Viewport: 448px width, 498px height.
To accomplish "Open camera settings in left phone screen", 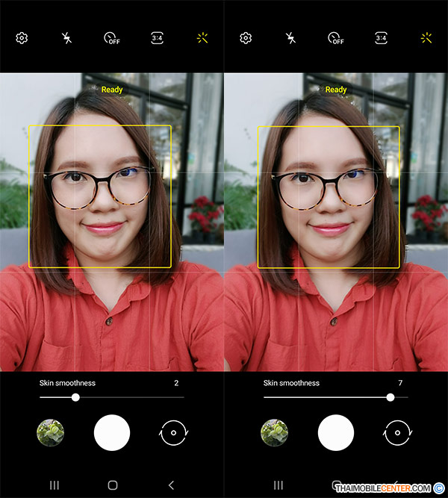I will point(22,38).
